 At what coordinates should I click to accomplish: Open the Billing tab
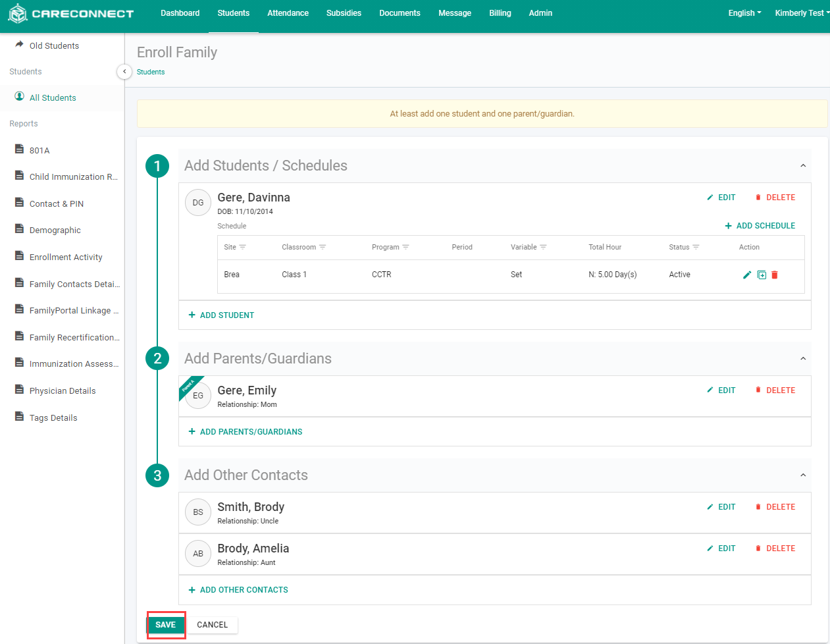pyautogui.click(x=500, y=13)
